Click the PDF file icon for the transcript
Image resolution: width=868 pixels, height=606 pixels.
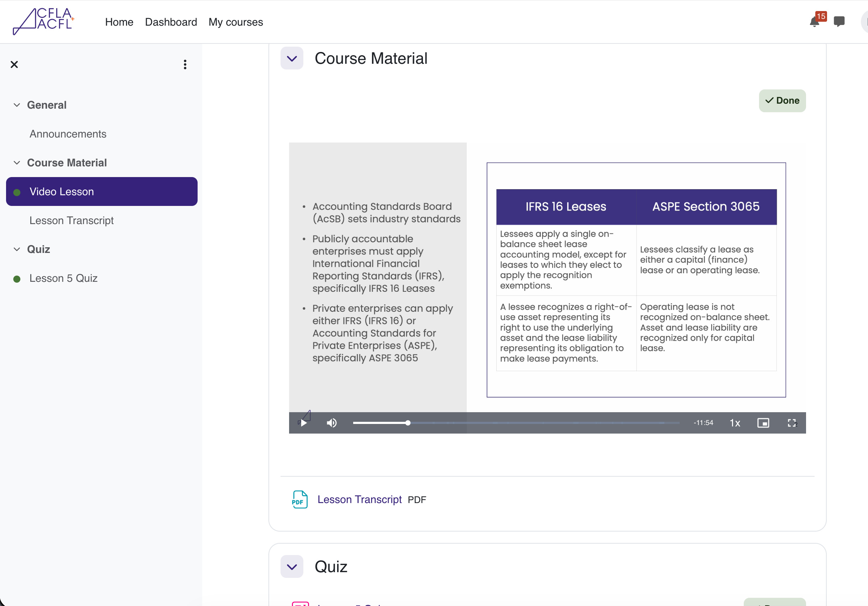(299, 499)
